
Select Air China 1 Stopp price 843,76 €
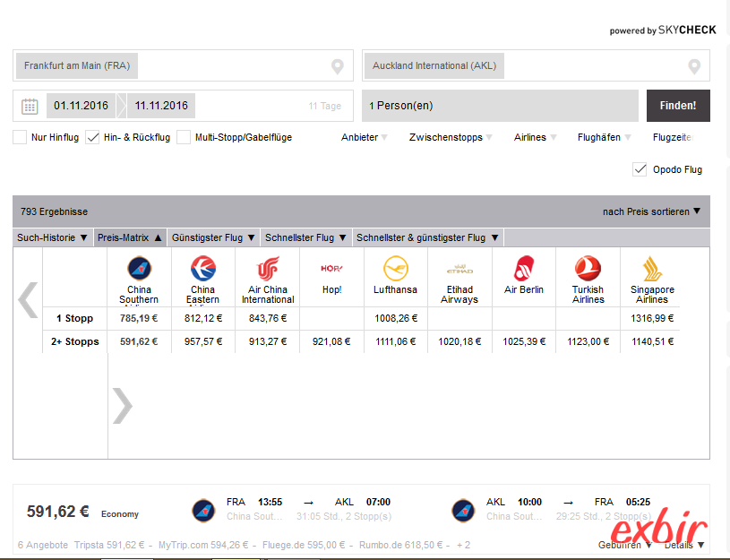coord(268,318)
